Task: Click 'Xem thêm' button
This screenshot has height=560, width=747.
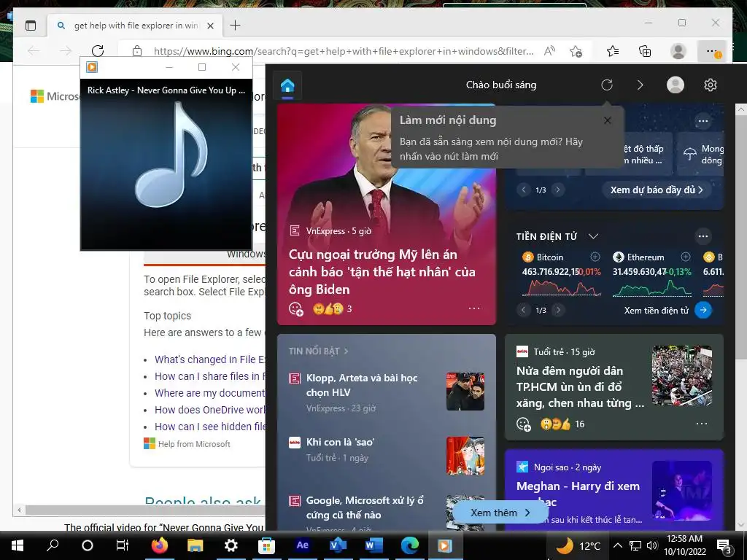Action: [x=500, y=513]
